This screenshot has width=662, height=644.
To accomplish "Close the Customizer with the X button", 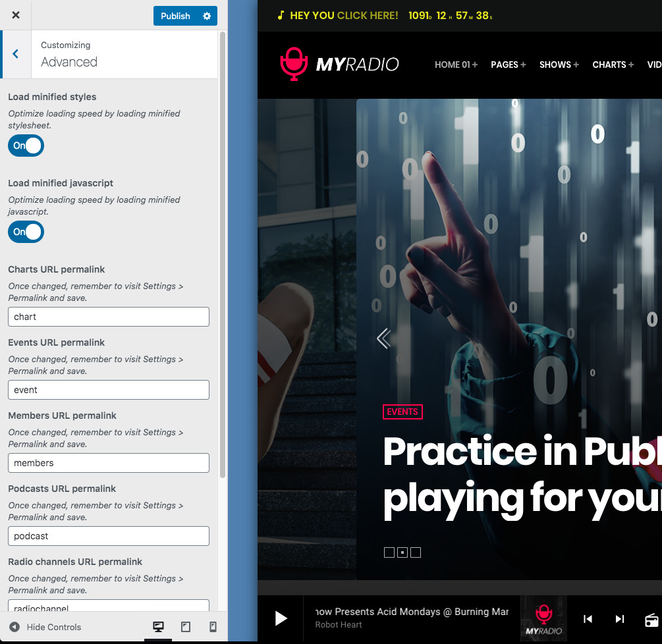I will [16, 15].
